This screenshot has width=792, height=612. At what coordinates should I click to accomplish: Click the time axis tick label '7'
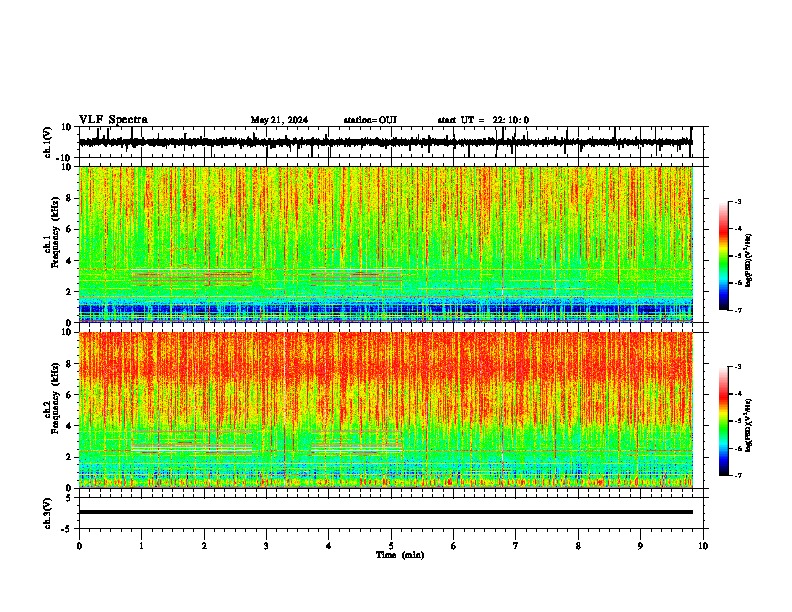(516, 546)
